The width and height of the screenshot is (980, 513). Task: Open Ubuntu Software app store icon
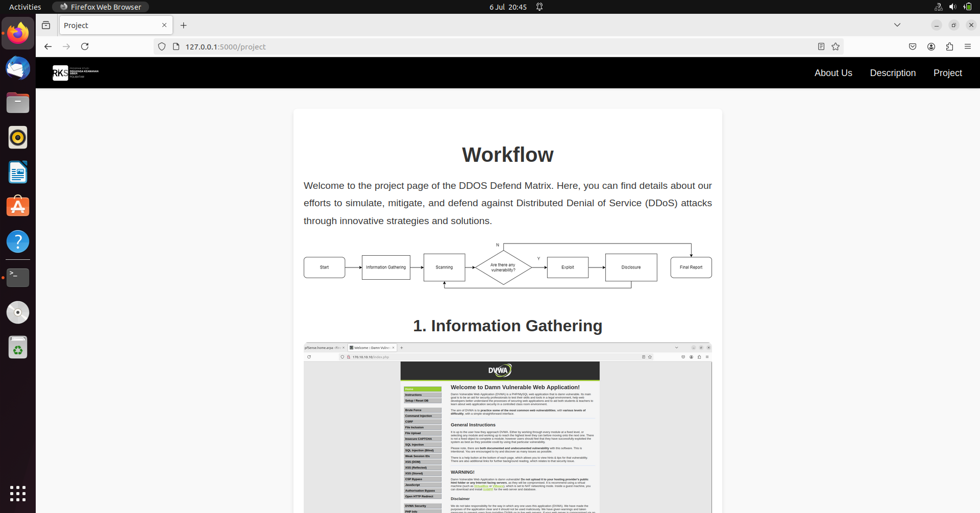click(x=18, y=207)
